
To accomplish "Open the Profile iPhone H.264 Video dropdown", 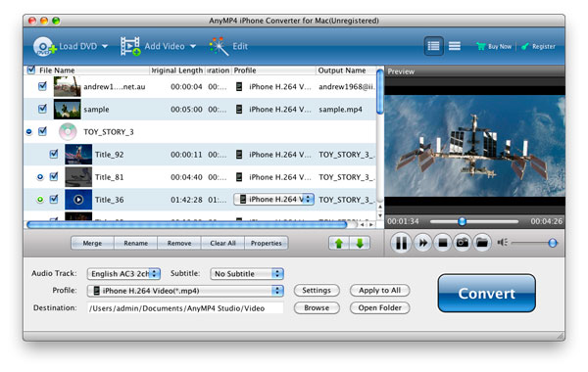I will [x=185, y=291].
